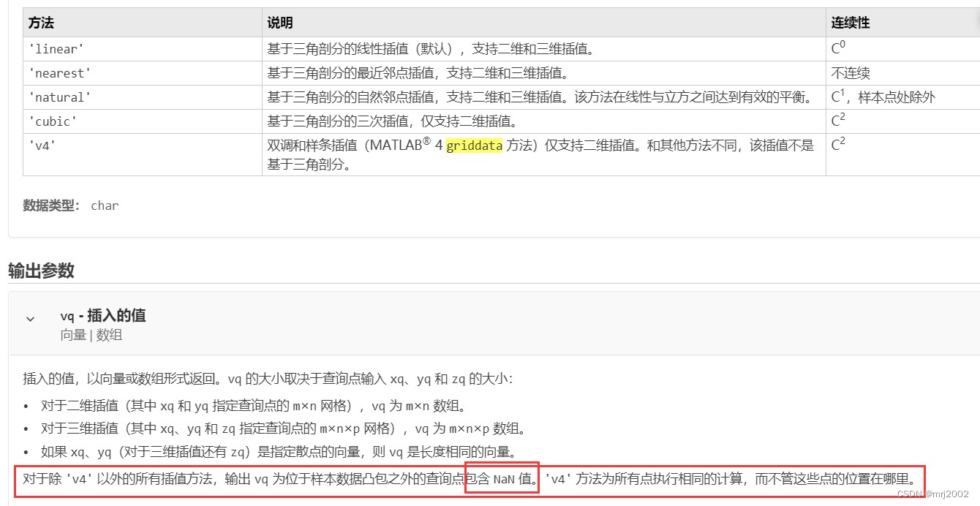Click the 'NaN' code word
Image resolution: width=980 pixels, height=506 pixels.
pyautogui.click(x=504, y=480)
